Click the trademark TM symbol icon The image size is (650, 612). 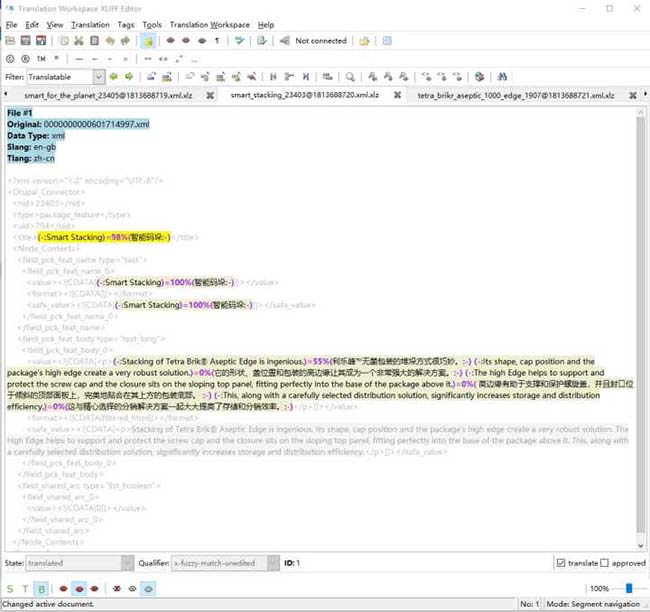(39, 59)
